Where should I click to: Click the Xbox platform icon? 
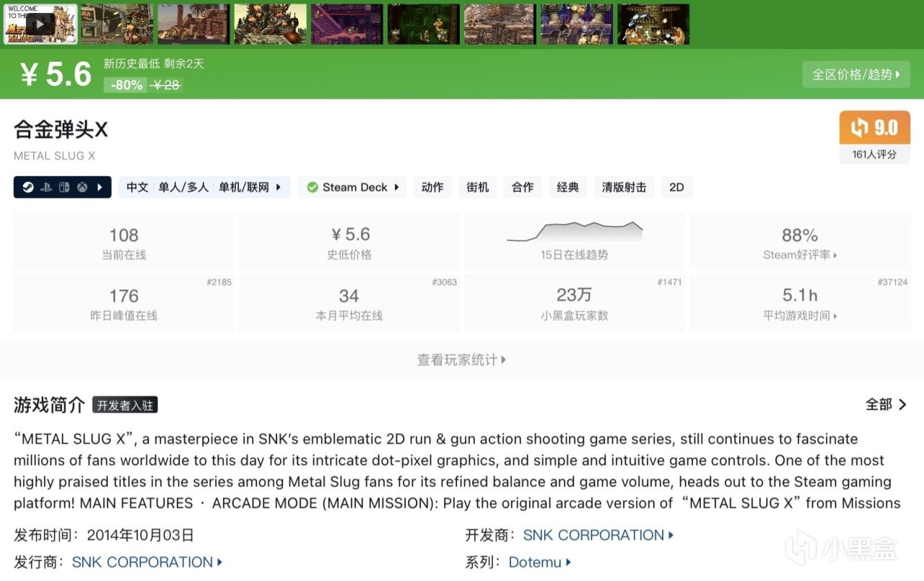(83, 187)
